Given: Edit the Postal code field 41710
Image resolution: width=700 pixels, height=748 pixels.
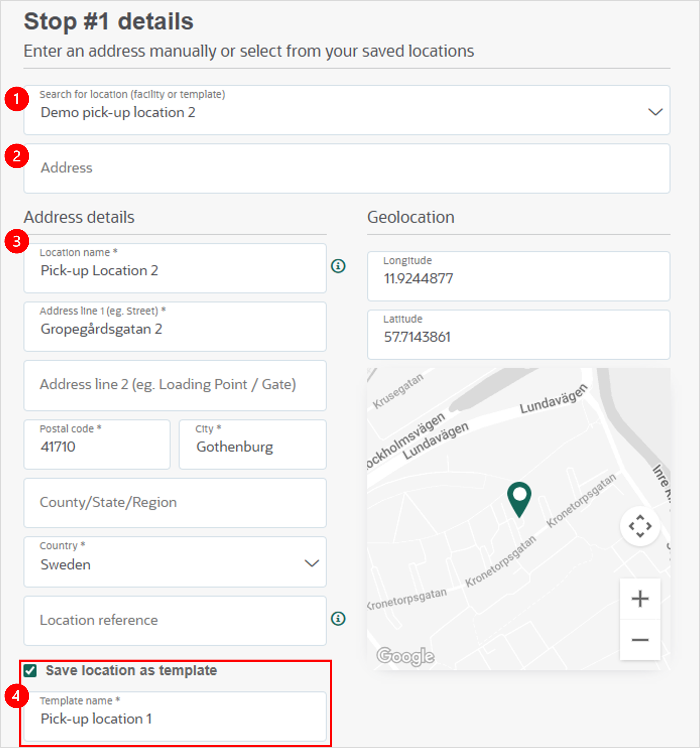Looking at the screenshot, I should click(97, 444).
